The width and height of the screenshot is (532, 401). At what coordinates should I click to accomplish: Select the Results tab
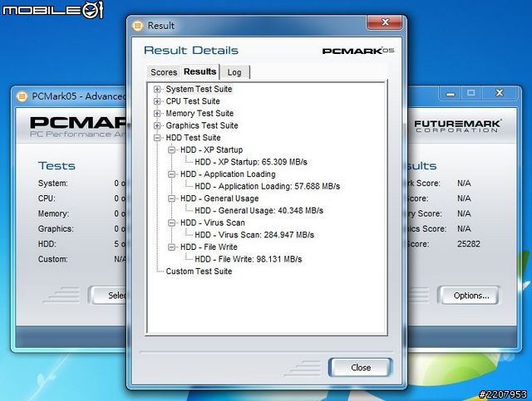click(x=200, y=71)
